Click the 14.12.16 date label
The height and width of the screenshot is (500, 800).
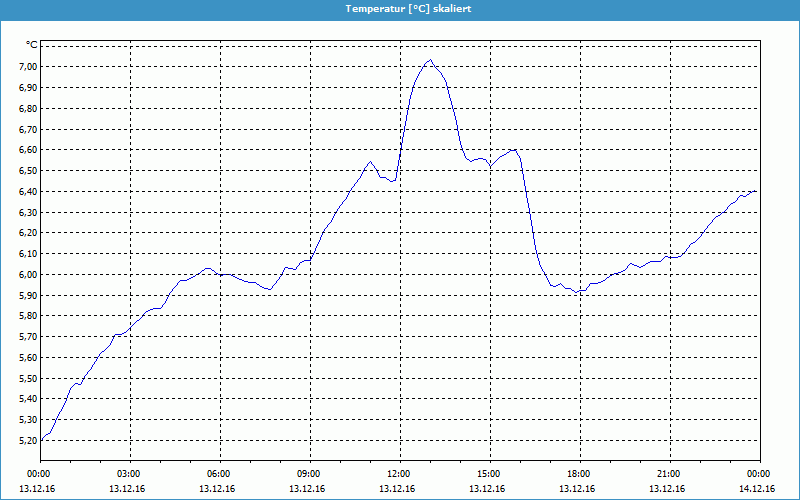pyautogui.click(x=758, y=489)
